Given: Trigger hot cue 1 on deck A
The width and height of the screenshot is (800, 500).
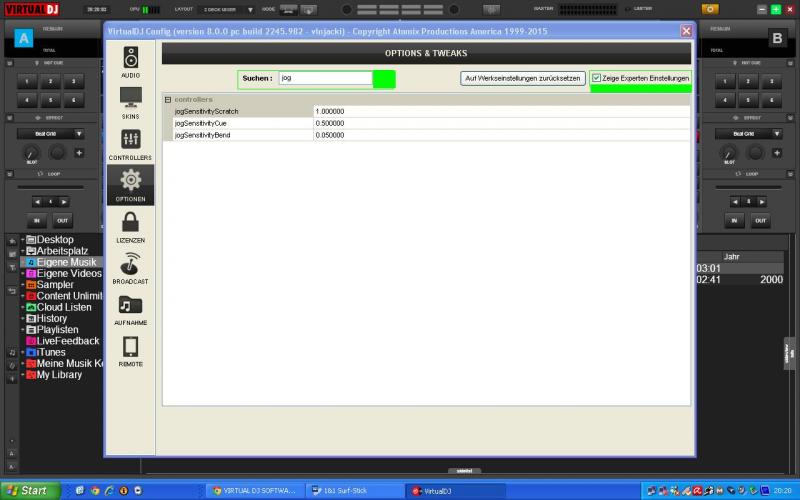Looking at the screenshot, I should pos(27,81).
